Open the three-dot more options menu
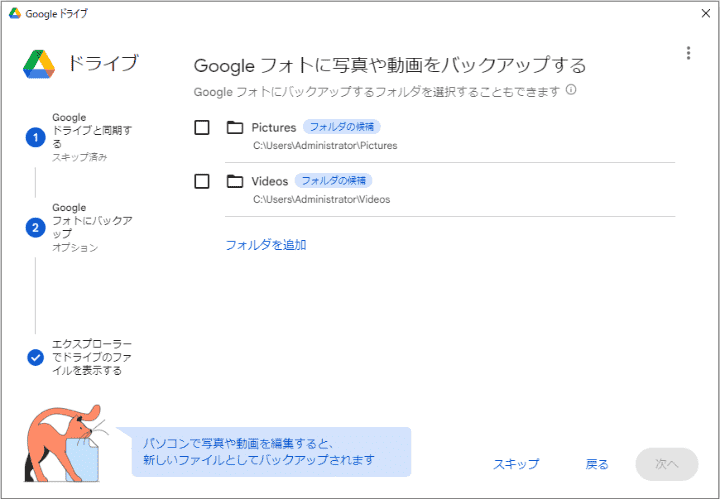Viewport: 720px width, 499px height. (688, 53)
